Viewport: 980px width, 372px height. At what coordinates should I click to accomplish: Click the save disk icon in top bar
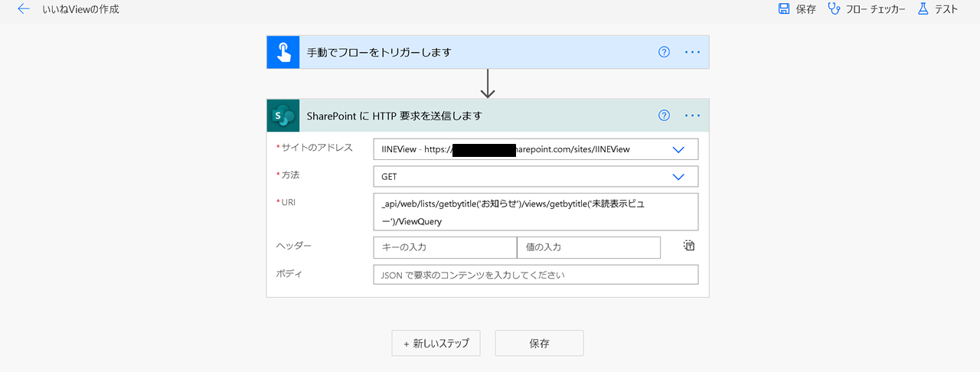pos(784,9)
